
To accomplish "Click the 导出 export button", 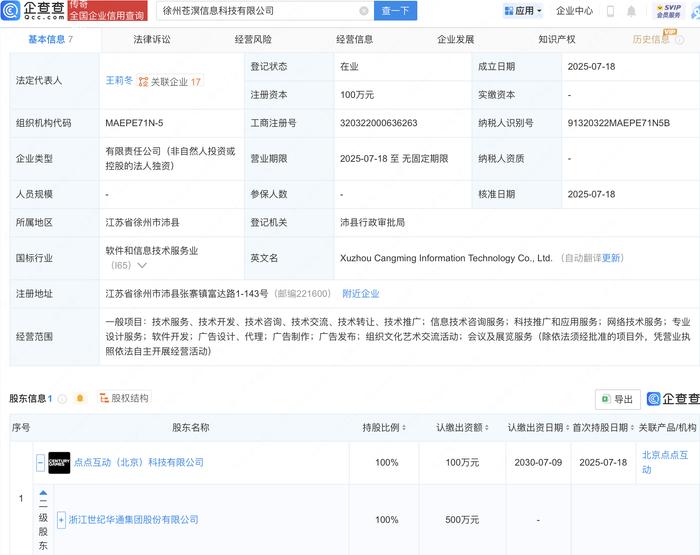I will [618, 399].
